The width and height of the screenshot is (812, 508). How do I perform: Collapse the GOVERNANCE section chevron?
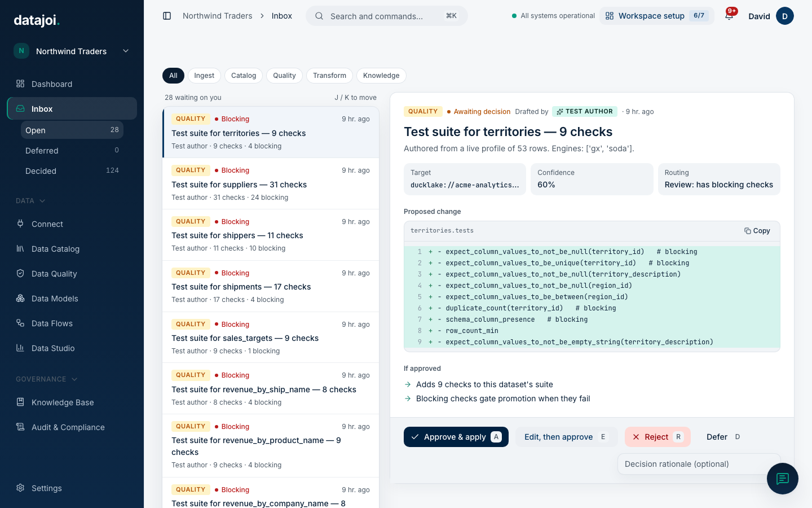coord(74,379)
